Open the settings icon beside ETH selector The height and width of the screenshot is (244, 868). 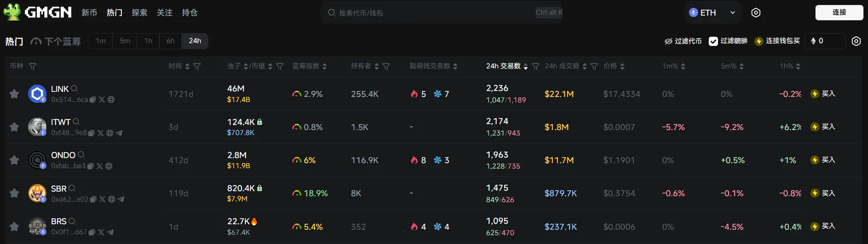(756, 13)
